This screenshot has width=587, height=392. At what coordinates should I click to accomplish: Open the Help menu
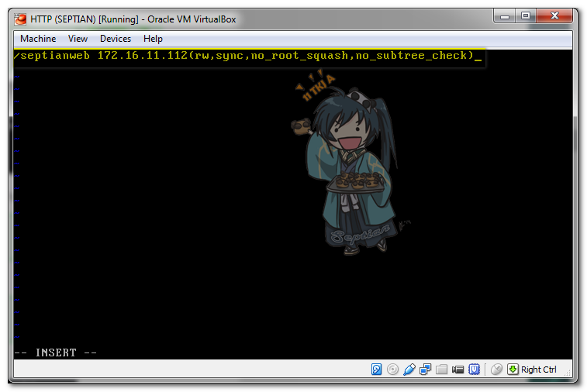pyautogui.click(x=153, y=39)
